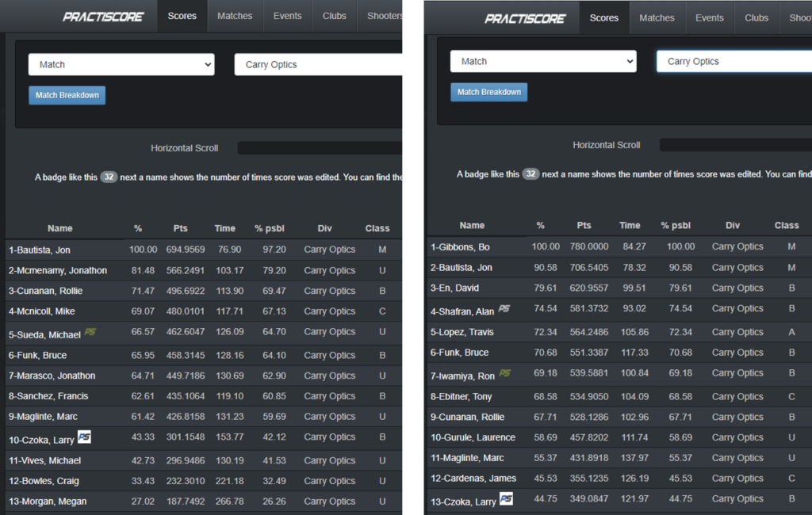Expand the focused Carry Optics dropdown in right window

point(733,62)
